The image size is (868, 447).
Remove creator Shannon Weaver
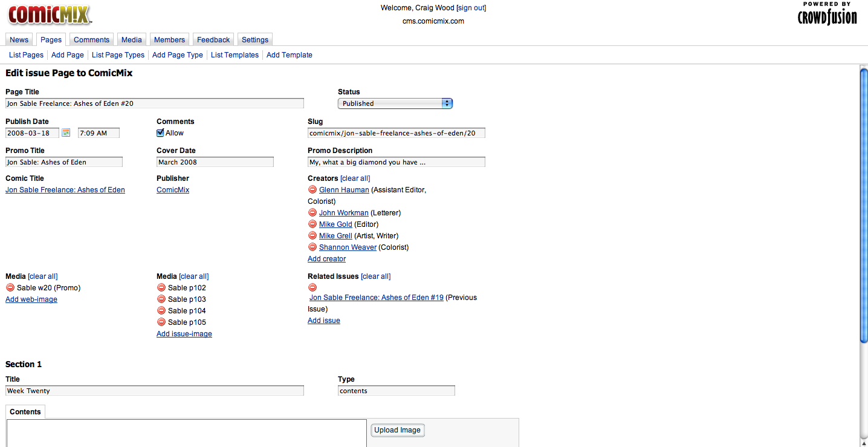(x=313, y=247)
